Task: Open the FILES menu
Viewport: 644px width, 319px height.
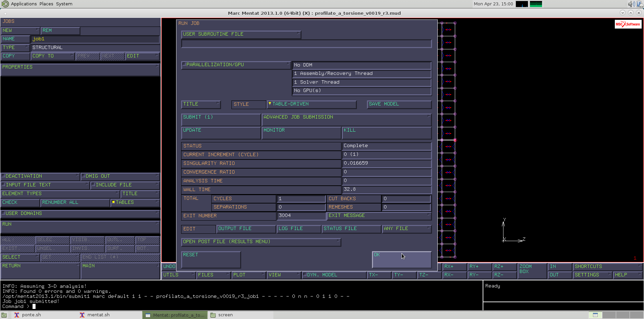Action: pyautogui.click(x=214, y=275)
